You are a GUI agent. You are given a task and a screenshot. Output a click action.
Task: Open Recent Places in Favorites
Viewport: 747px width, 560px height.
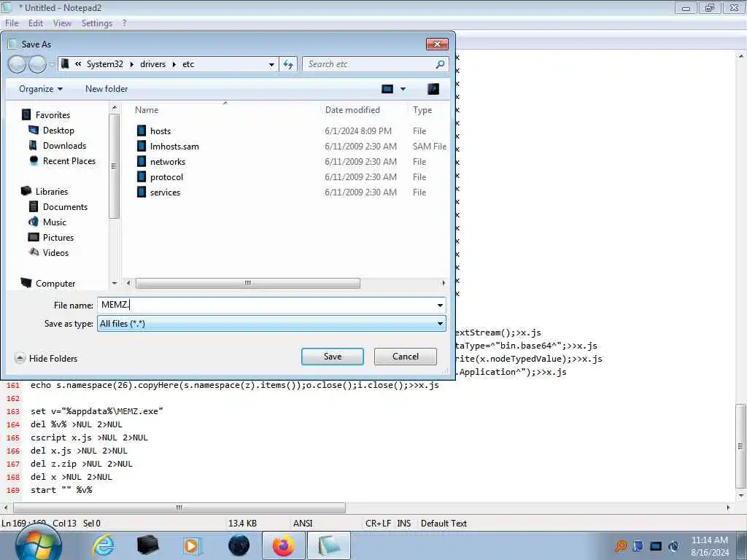pyautogui.click(x=69, y=161)
